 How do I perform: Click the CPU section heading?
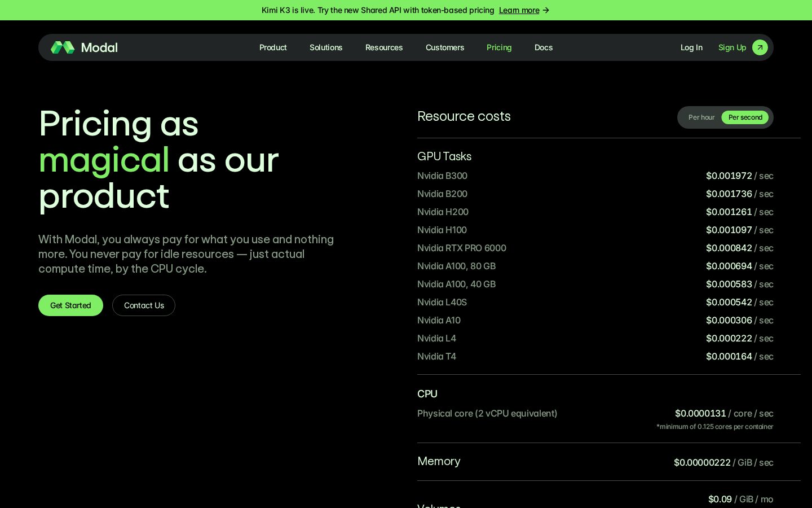coord(427,394)
